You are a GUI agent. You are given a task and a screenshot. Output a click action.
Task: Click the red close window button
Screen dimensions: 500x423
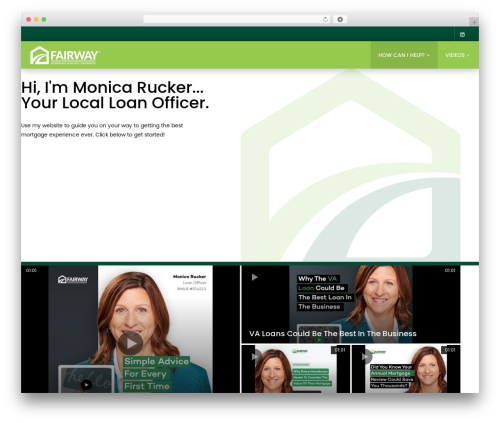pyautogui.click(x=29, y=20)
